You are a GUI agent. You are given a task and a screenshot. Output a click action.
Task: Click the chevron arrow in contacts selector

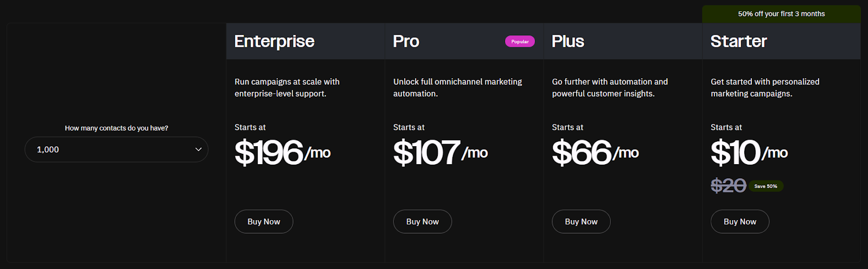(199, 149)
